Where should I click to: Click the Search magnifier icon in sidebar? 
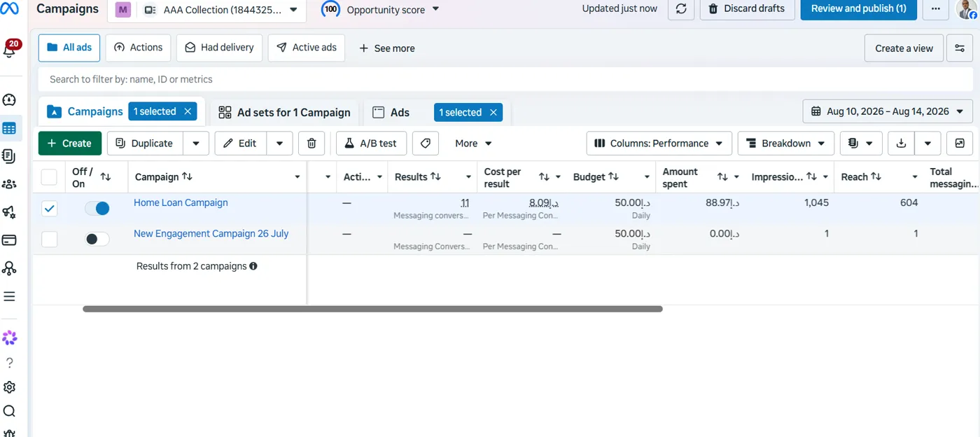(9, 411)
